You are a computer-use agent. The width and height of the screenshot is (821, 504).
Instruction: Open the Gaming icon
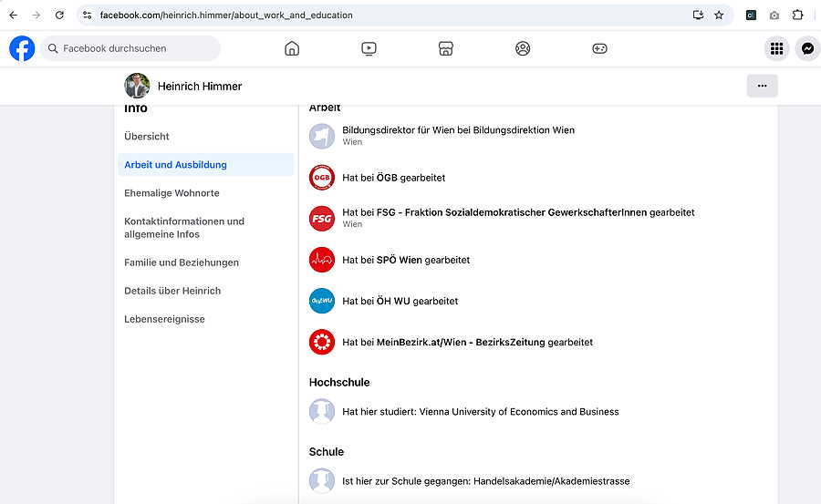click(599, 48)
